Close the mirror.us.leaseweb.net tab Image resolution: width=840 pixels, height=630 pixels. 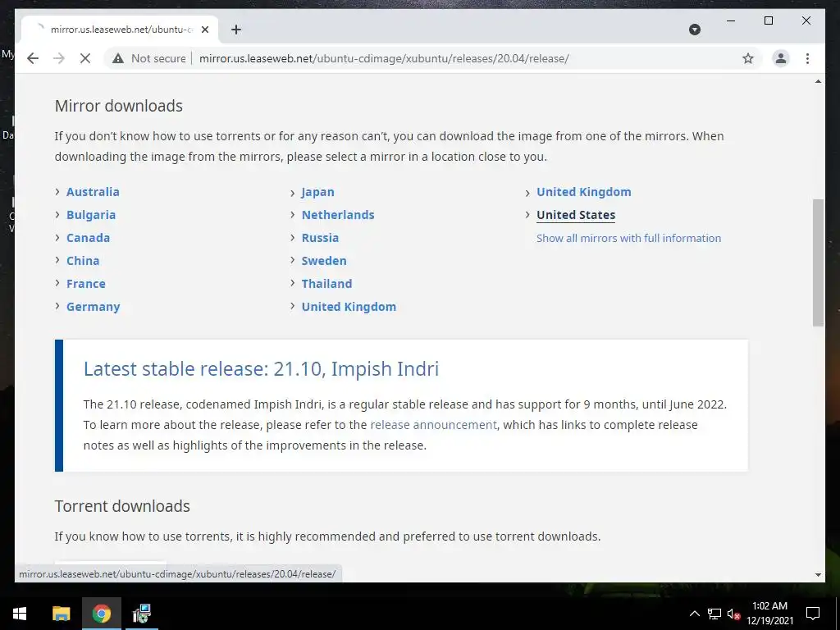204,30
